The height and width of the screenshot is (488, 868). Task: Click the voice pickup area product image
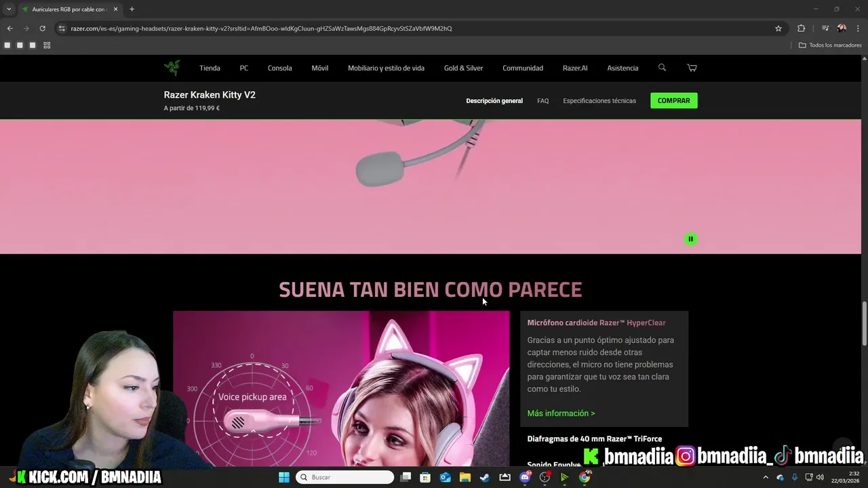click(x=341, y=388)
